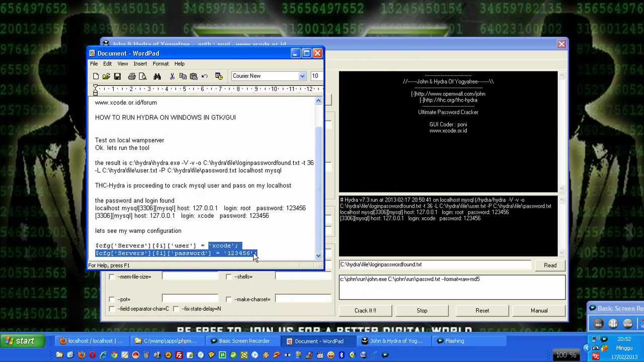Viewport: 644px width, 362px height.
Task: Click the Bluetooth icon in quick launch bar
Action: click(x=341, y=355)
